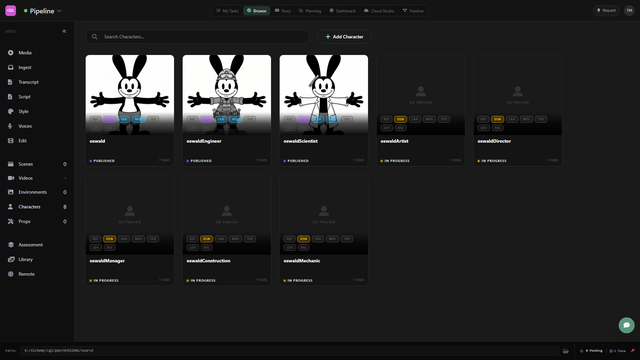The image size is (640, 360).
Task: Switch to the Story tab
Action: [283, 11]
